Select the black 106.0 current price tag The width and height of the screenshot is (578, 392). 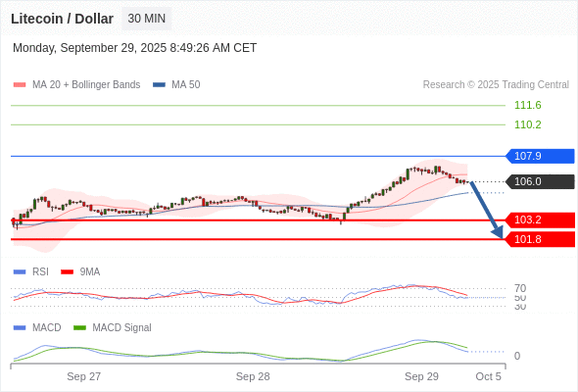(540, 181)
